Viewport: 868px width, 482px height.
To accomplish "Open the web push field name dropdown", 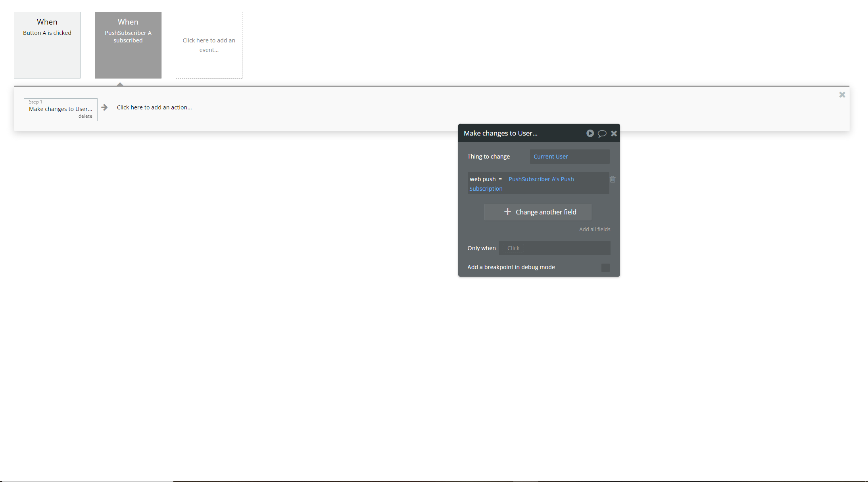I will pyautogui.click(x=482, y=179).
